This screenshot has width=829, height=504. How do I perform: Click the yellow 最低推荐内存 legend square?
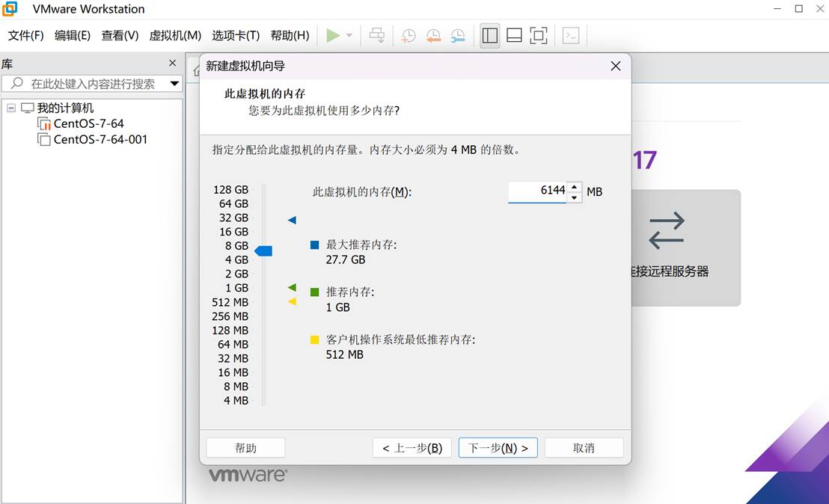click(x=314, y=339)
